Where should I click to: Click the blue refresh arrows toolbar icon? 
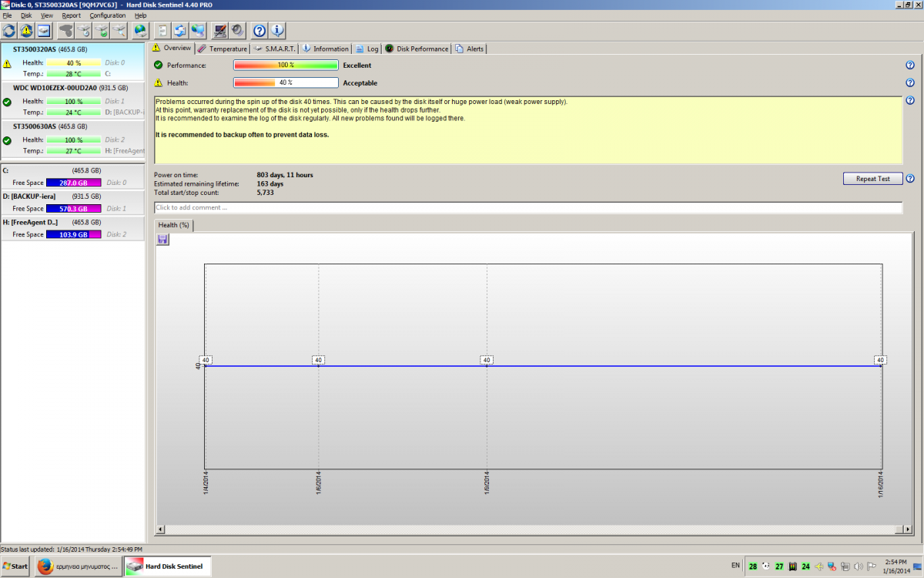(9, 31)
